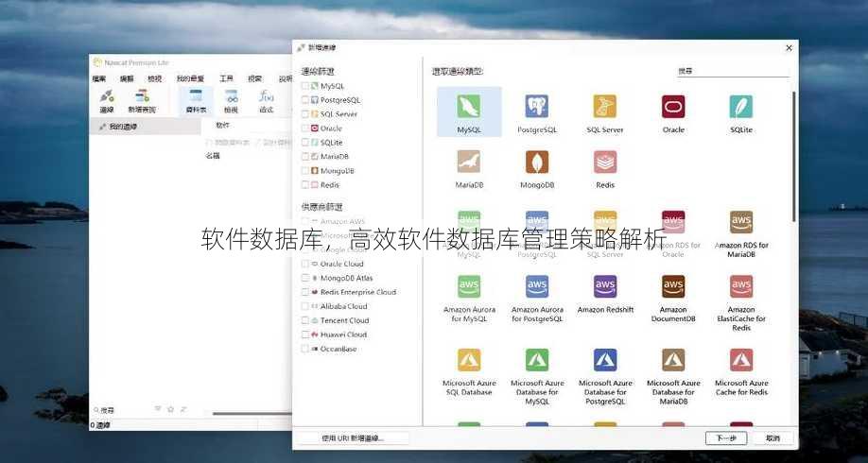Enable Redis Enterprise Cloud vendor checkbox
The height and width of the screenshot is (463, 868).
click(x=305, y=292)
